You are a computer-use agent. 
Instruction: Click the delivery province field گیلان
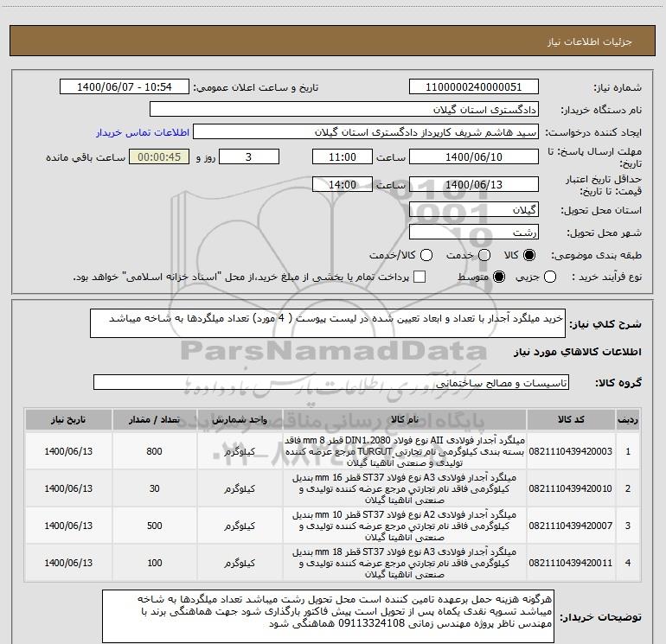(474, 209)
